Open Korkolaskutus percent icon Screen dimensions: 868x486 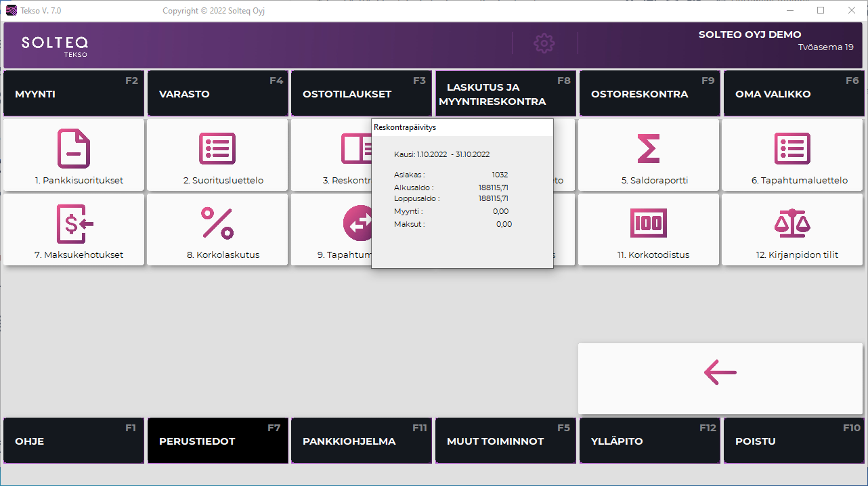[x=217, y=223]
